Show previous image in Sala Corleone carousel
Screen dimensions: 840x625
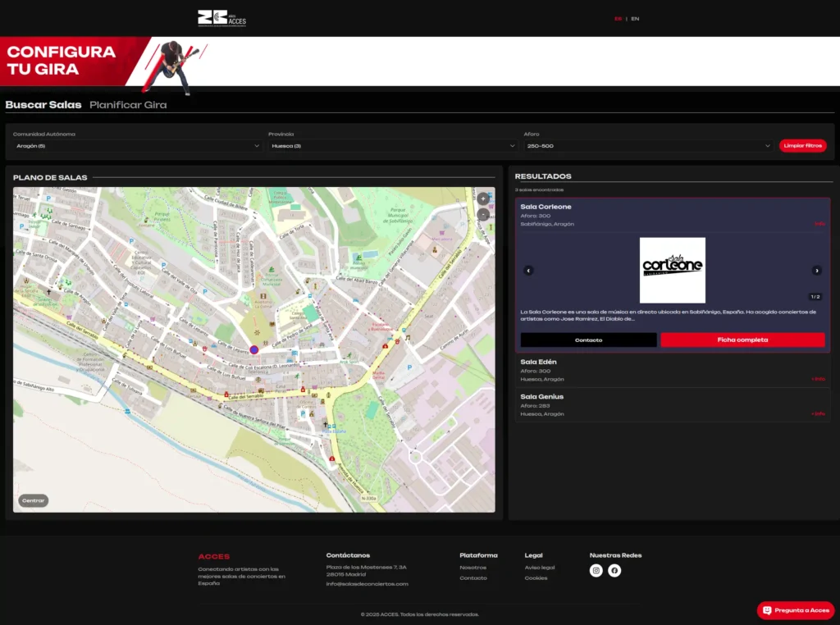click(x=528, y=271)
